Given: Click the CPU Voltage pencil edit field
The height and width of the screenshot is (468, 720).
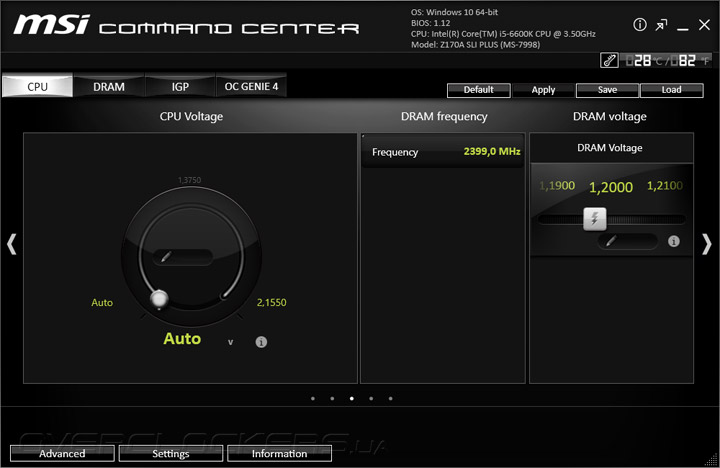Looking at the screenshot, I should [x=183, y=257].
